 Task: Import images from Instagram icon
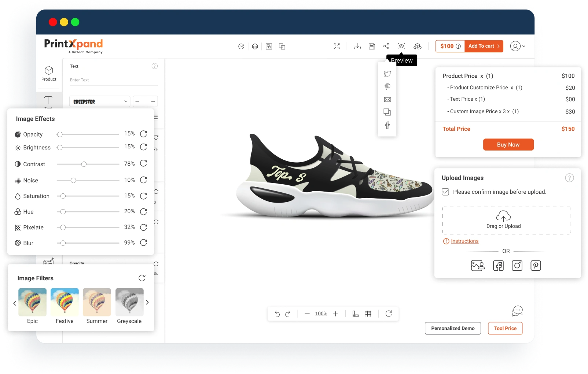[x=517, y=266]
